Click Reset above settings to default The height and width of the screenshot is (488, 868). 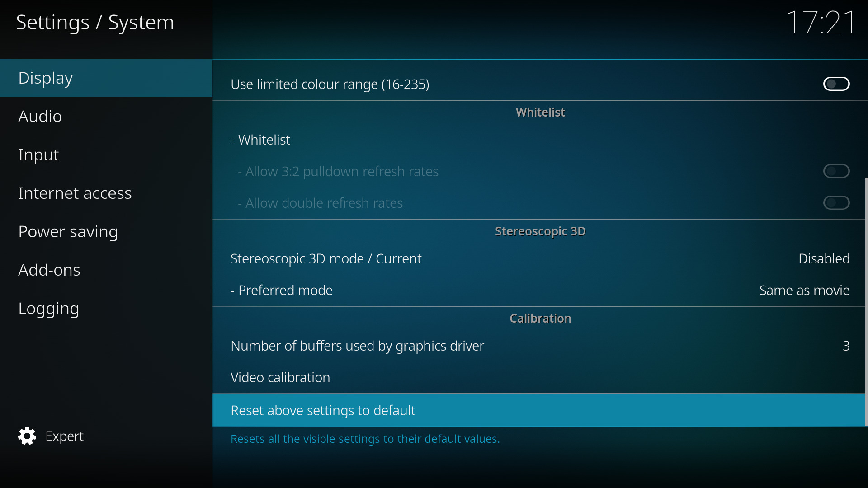click(539, 410)
